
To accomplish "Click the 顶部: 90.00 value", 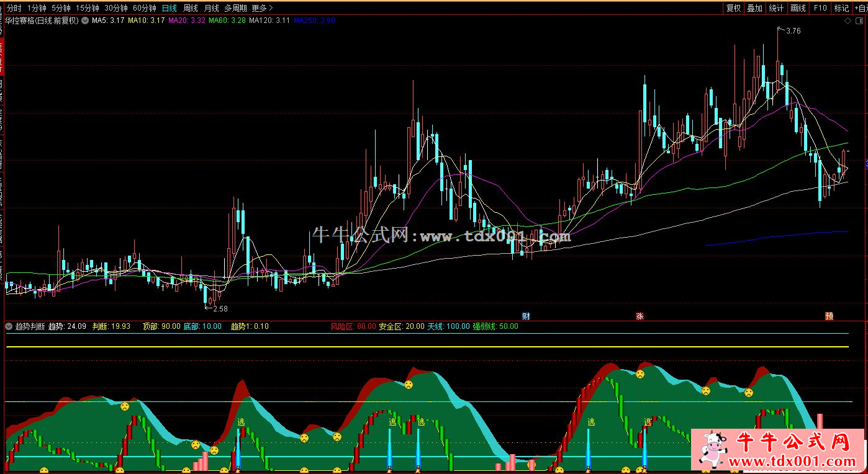I will click(x=161, y=326).
